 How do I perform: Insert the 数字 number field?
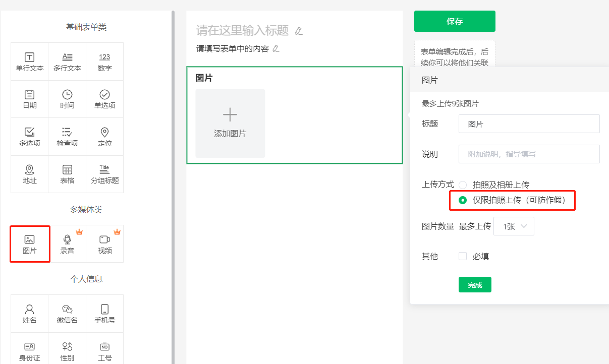coord(104,62)
